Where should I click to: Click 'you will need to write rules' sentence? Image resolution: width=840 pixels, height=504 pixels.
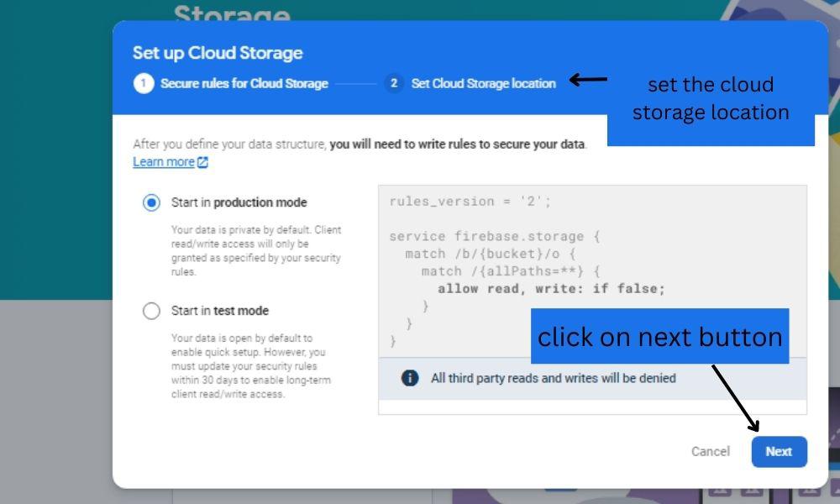(x=458, y=144)
